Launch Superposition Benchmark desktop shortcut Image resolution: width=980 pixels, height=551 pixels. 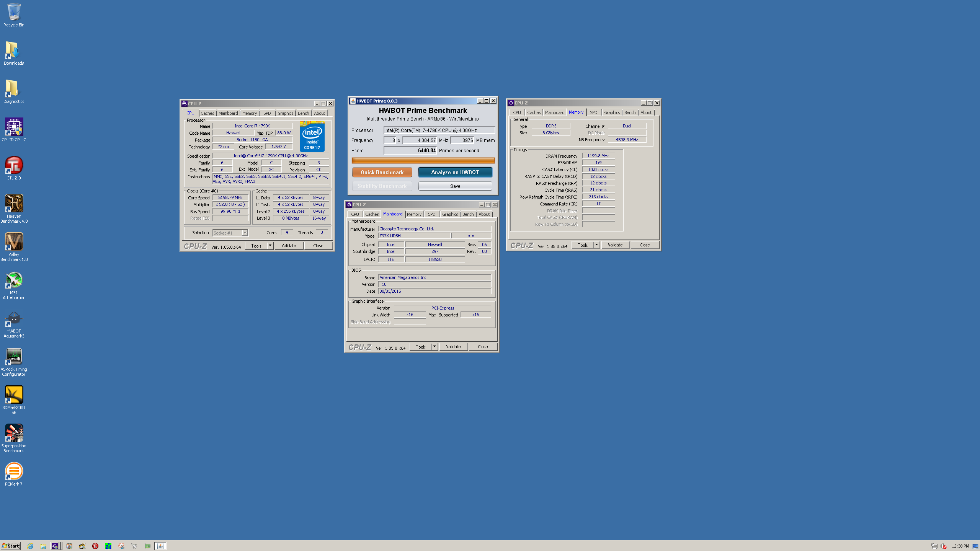(x=14, y=438)
